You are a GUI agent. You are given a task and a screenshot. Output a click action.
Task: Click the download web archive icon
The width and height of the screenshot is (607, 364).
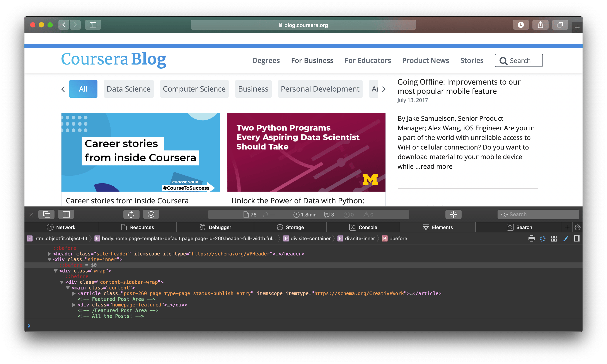pos(151,214)
